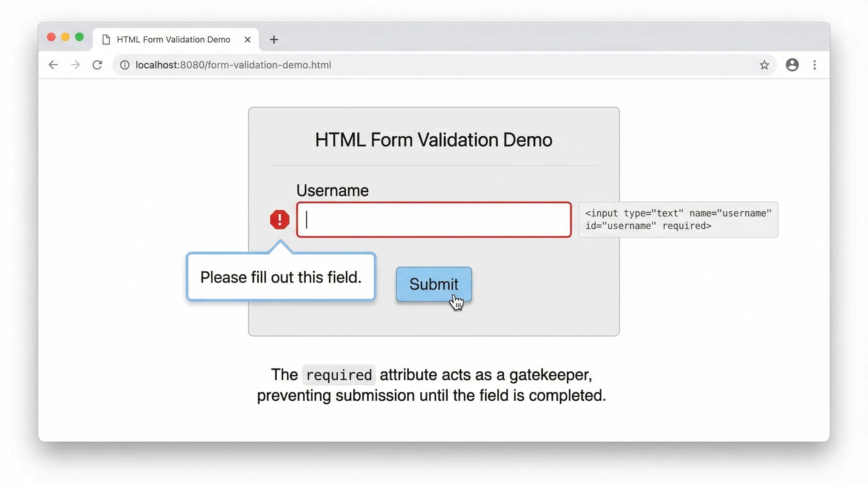868x485 pixels.
Task: Click the red error exclamation icon
Action: point(279,219)
